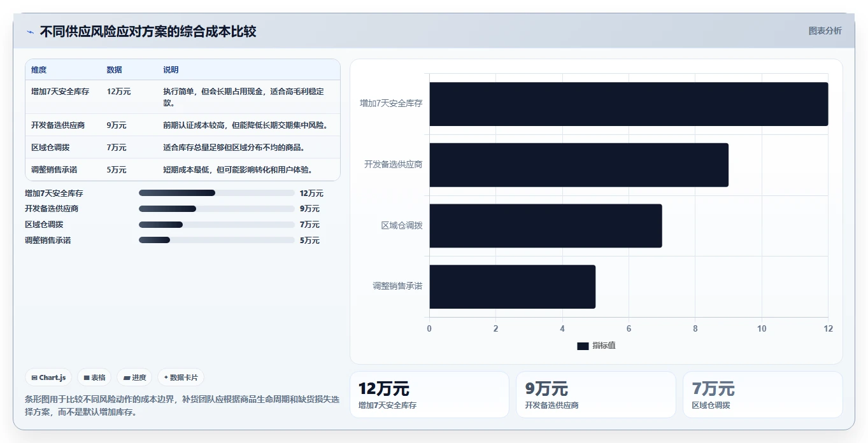Click y-axis label 区域仓调拨
The image size is (868, 443).
(402, 225)
